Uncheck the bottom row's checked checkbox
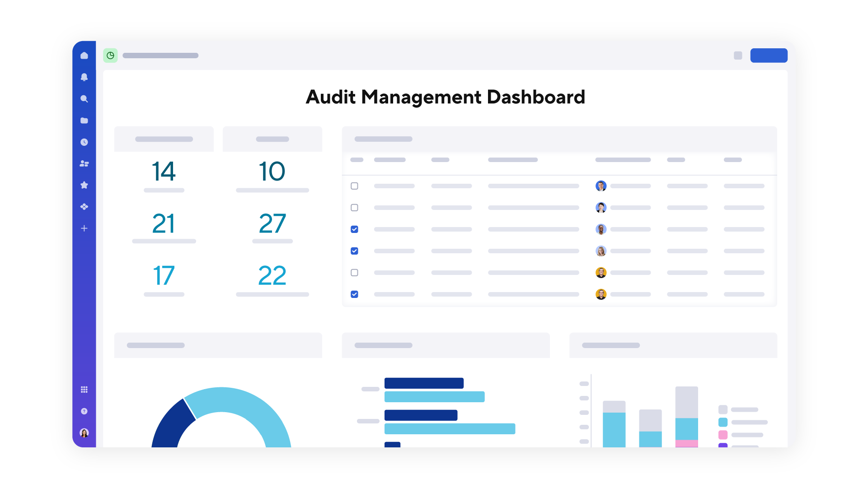The width and height of the screenshot is (868, 488). (354, 294)
